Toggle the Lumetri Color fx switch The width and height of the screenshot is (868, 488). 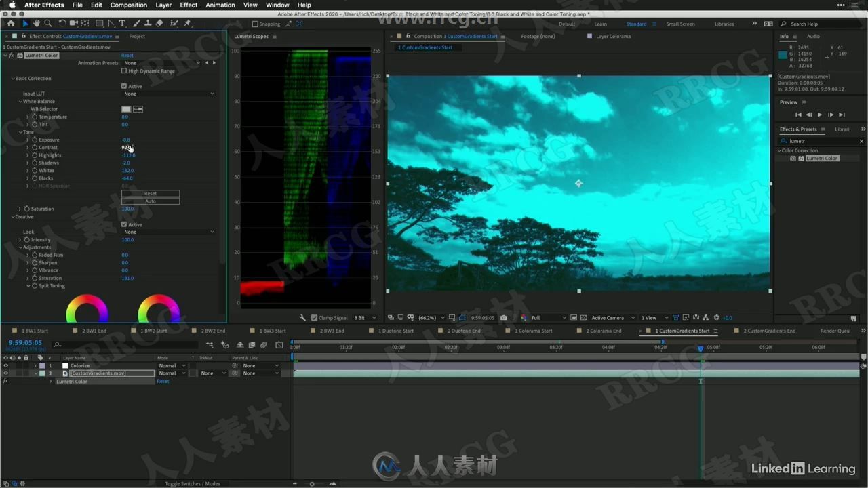(12, 56)
